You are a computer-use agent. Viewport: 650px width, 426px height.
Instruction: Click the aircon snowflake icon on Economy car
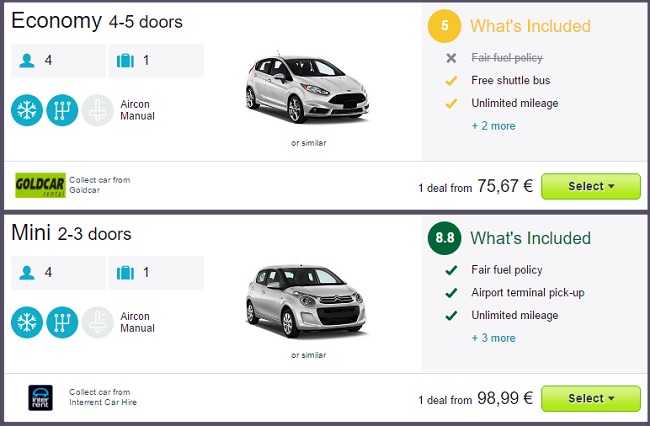27,110
